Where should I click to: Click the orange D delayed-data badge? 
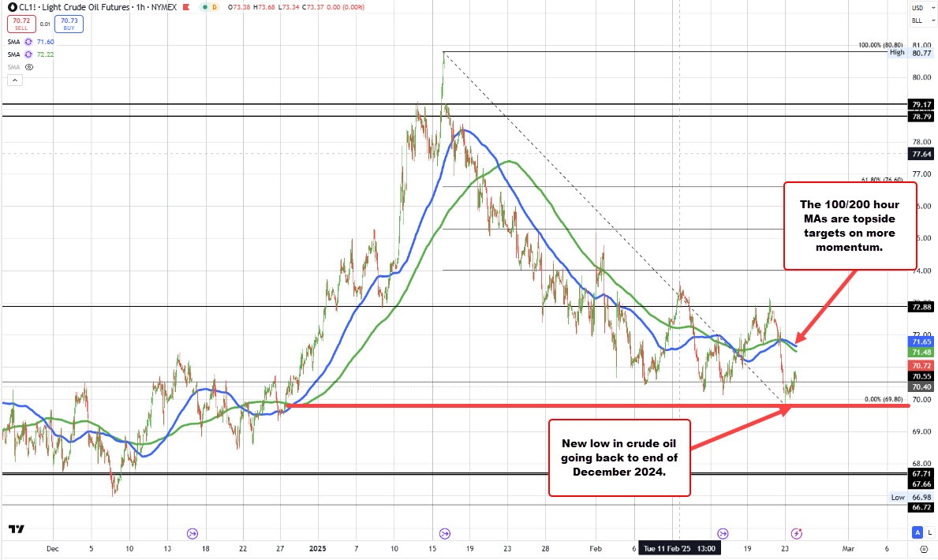click(x=214, y=7)
